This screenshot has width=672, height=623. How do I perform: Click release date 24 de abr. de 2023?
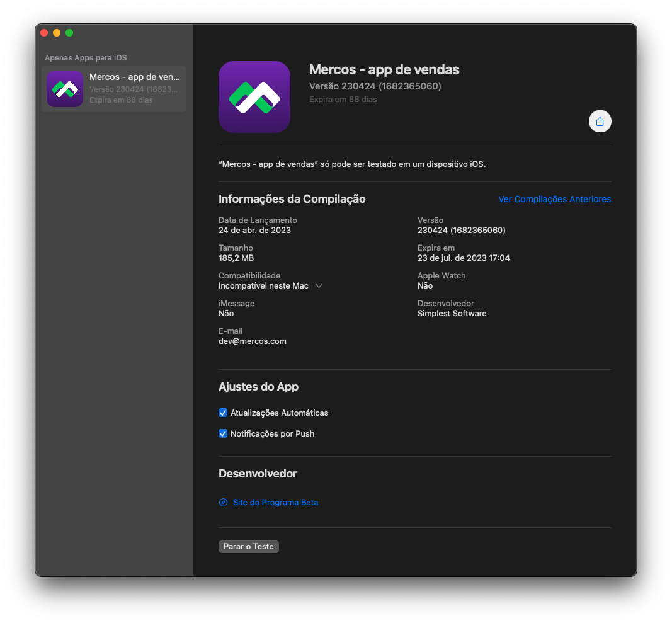tap(254, 231)
